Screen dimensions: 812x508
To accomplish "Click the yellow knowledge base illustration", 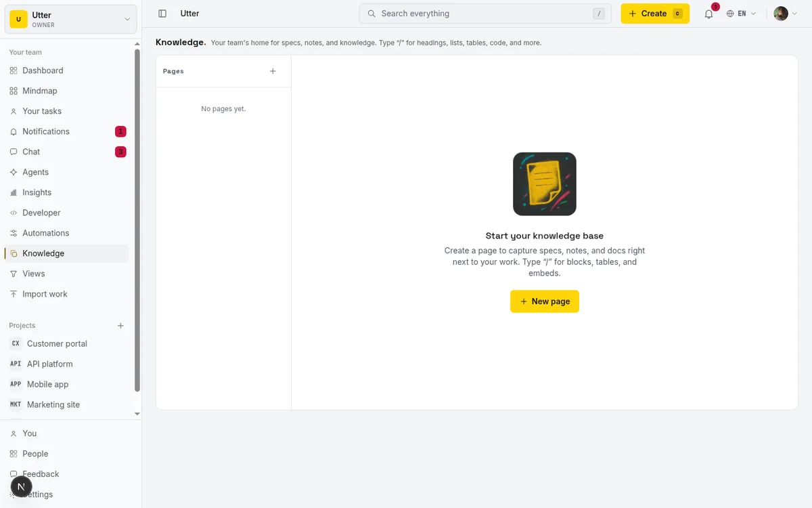I will pos(545,184).
